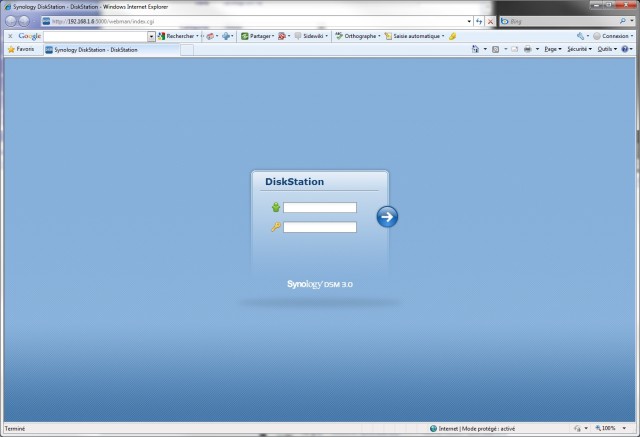Open the address bar history dropdown
The height and width of the screenshot is (437, 640).
[x=469, y=22]
